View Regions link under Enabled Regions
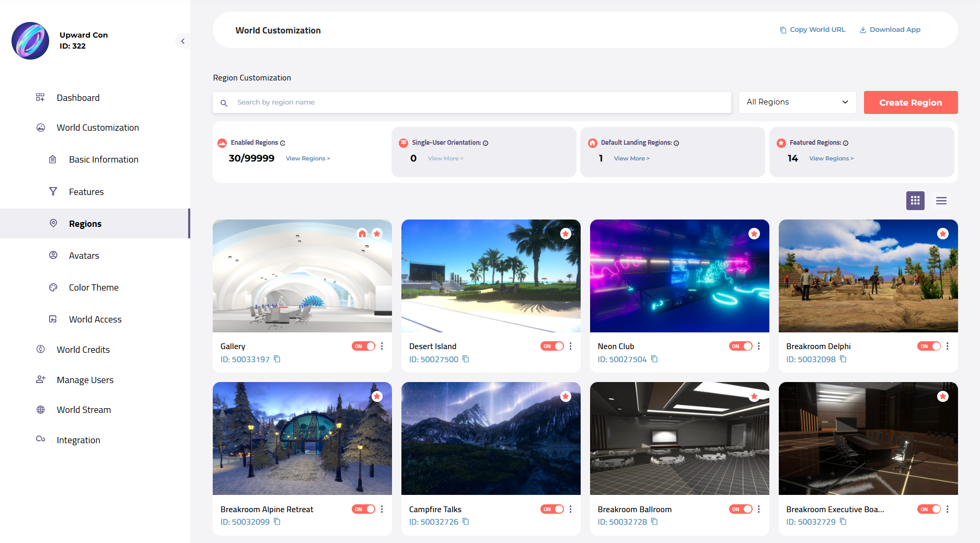This screenshot has width=980, height=543. point(308,158)
